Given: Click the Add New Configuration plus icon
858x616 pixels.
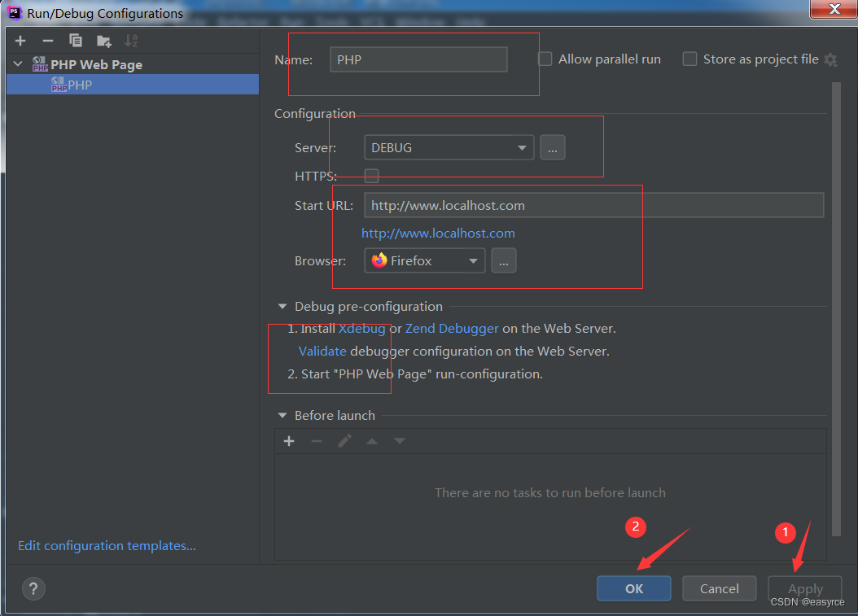Looking at the screenshot, I should [20, 41].
